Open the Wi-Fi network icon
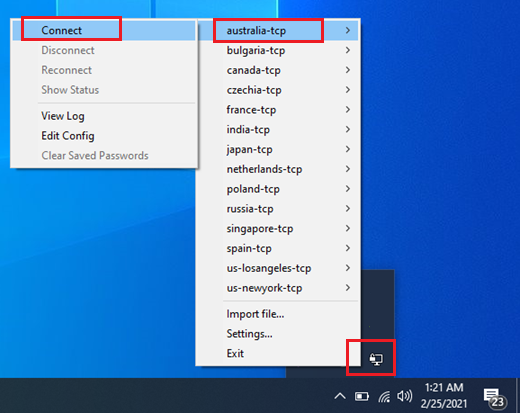This screenshot has height=413, width=520. click(x=384, y=396)
